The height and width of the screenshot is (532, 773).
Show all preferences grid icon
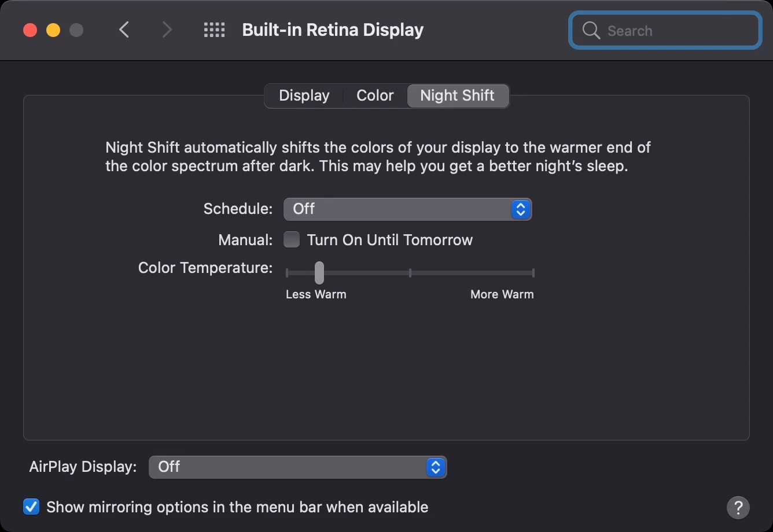[x=214, y=30]
